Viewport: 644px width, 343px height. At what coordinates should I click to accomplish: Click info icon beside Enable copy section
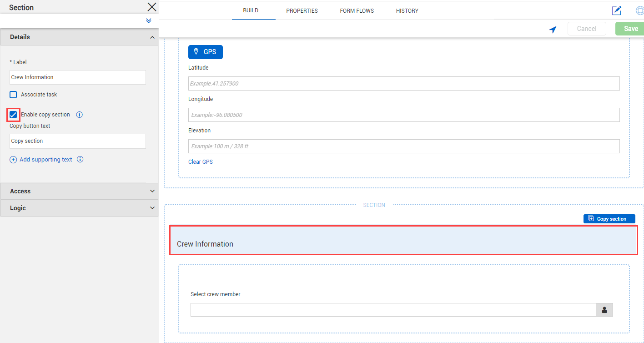click(x=79, y=115)
